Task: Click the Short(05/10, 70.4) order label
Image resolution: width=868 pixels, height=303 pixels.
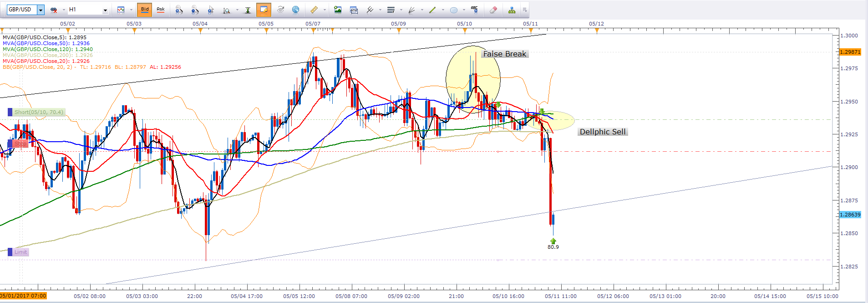Action: tap(38, 112)
